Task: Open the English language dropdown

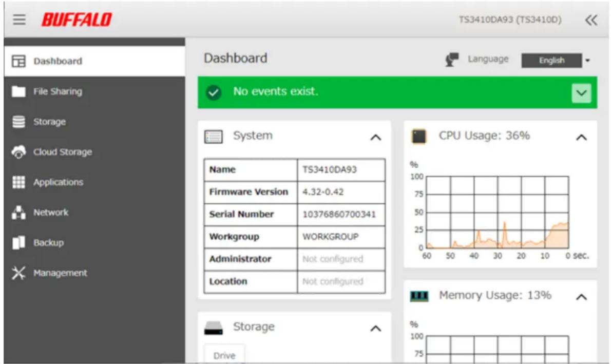Action: tap(551, 61)
